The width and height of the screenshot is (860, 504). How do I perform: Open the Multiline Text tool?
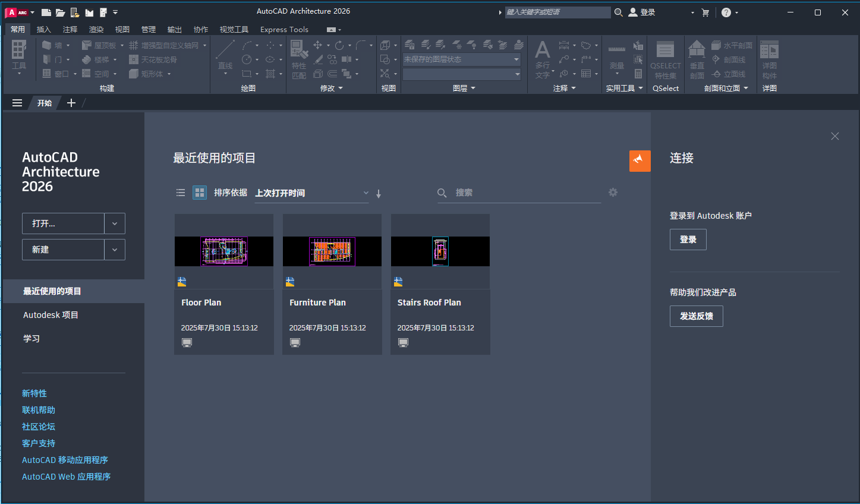click(x=543, y=56)
